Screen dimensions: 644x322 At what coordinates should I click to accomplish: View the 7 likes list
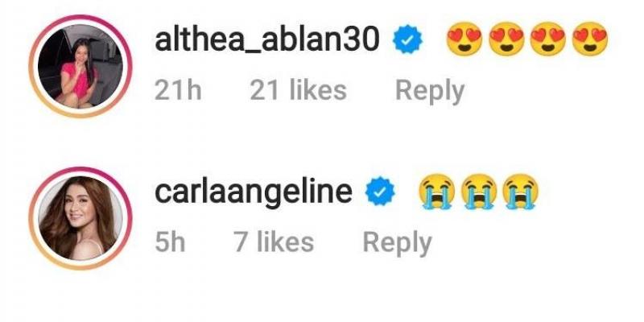(274, 242)
